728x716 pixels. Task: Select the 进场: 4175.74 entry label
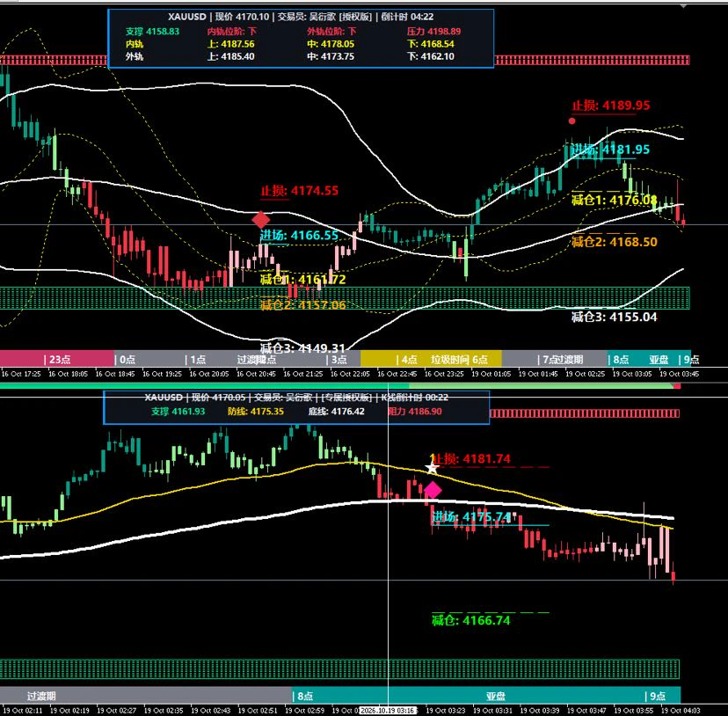471,516
